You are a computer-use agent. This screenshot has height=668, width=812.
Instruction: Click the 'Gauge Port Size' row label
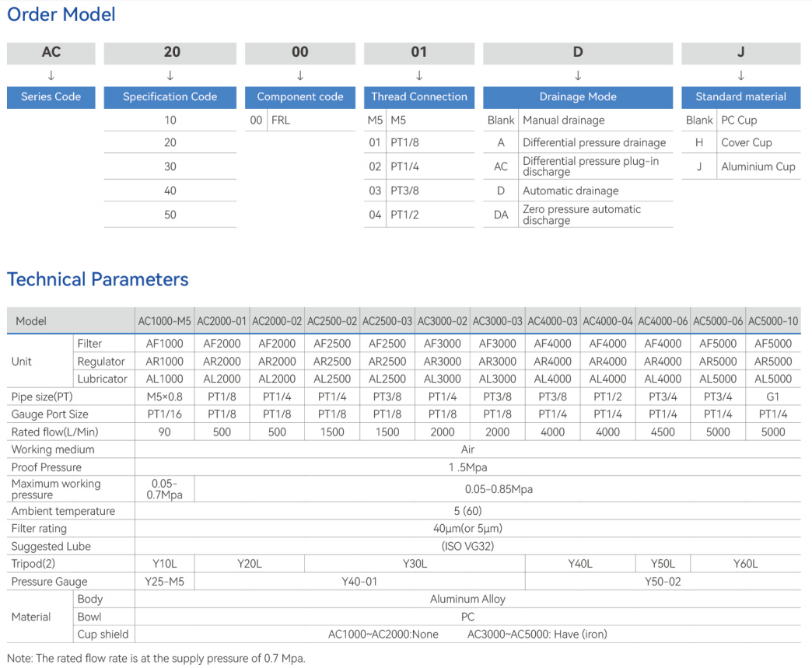[x=50, y=414]
